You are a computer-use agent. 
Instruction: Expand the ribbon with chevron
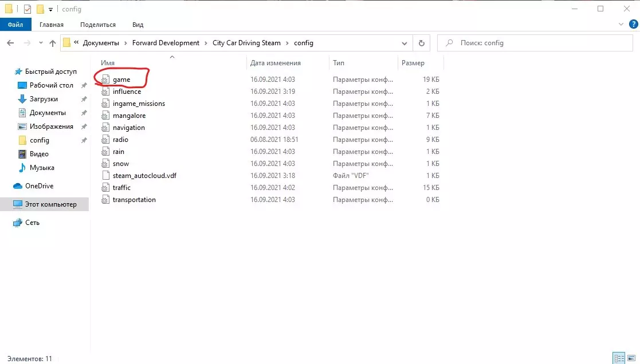pos(621,25)
